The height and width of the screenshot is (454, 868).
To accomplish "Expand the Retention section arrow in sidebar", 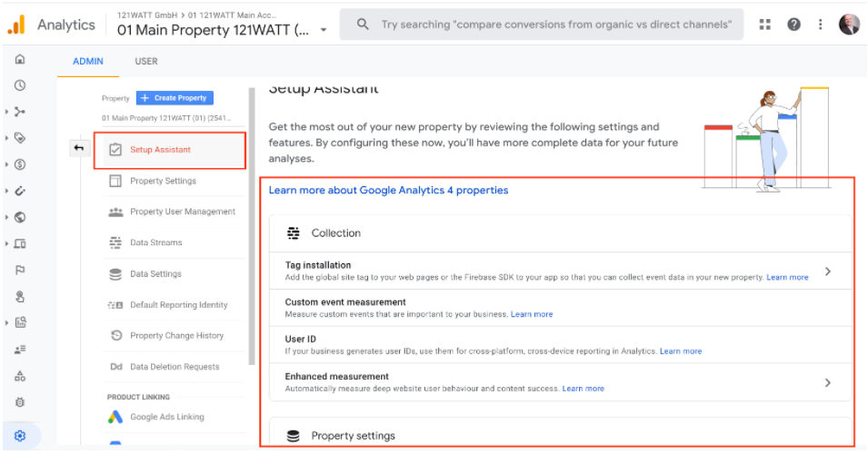I will pyautogui.click(x=6, y=191).
